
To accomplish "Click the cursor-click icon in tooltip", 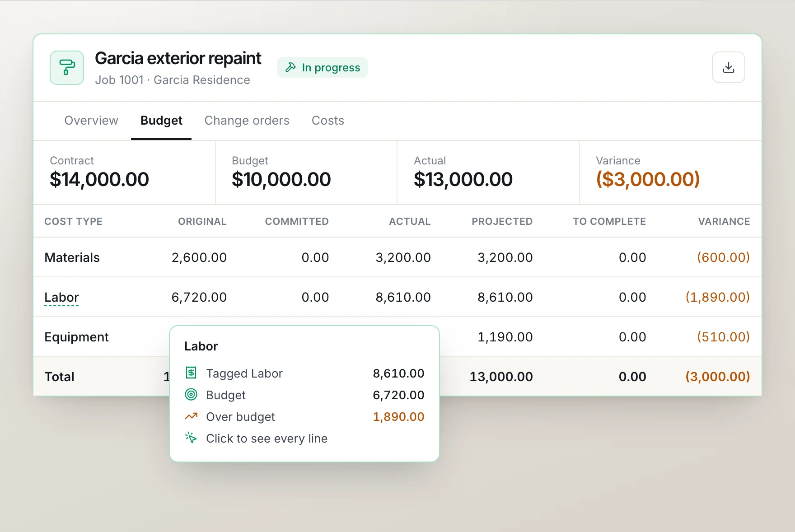I will tap(191, 438).
